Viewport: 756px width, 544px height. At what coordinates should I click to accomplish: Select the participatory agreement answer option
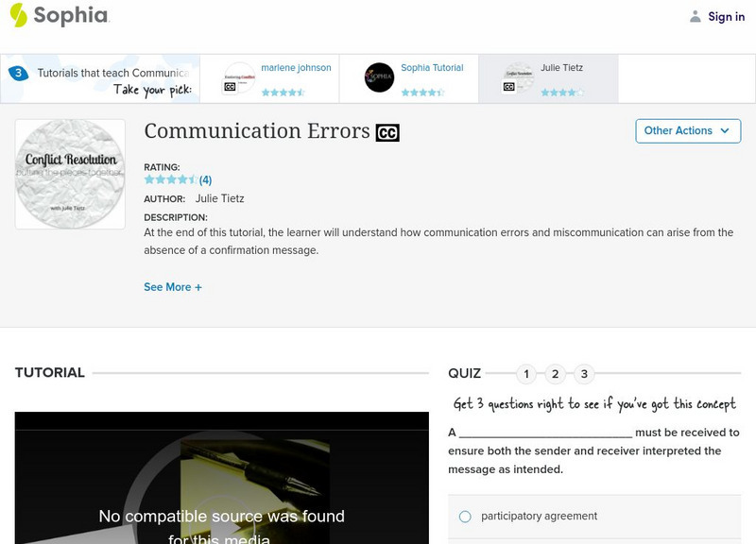click(x=463, y=517)
